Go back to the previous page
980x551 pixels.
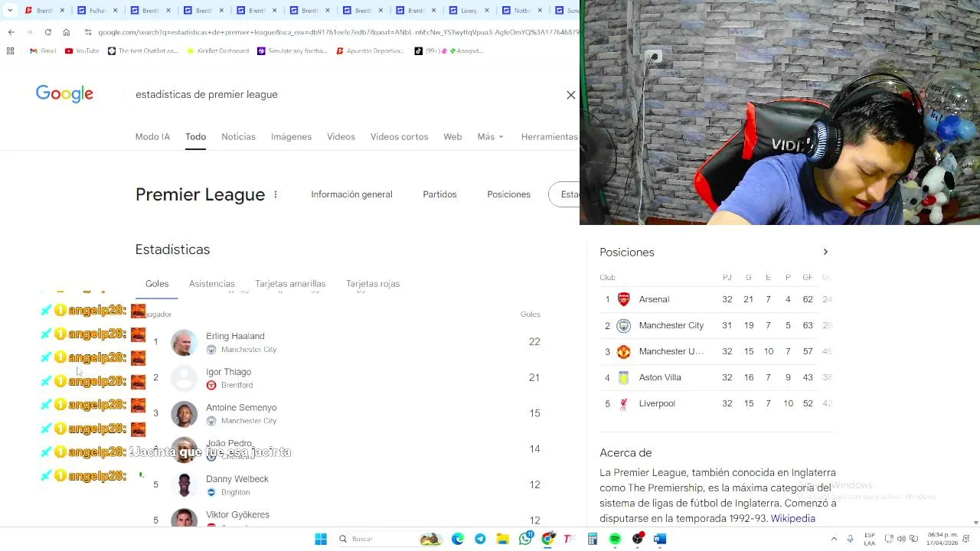[x=11, y=32]
